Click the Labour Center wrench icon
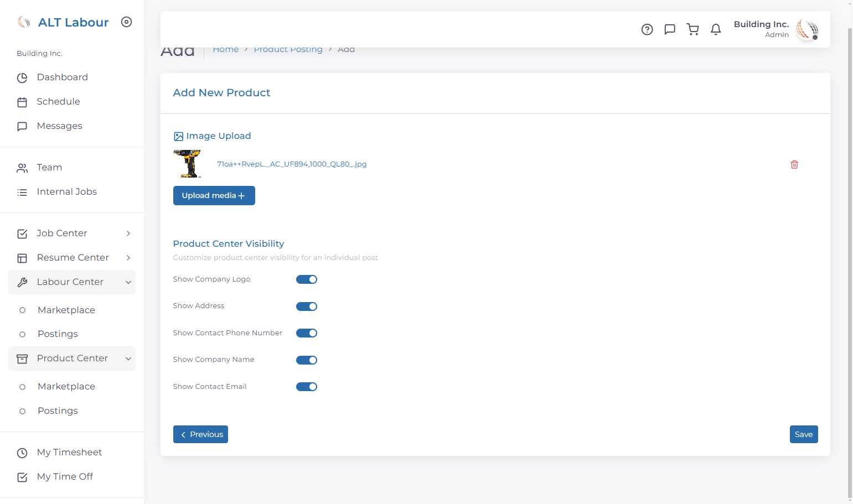 coord(22,282)
